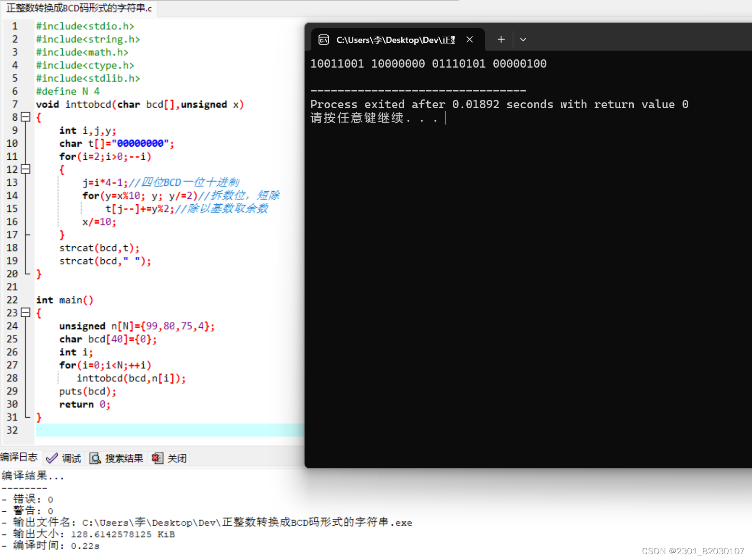Open the terminal dropdown chevron menu
Viewport: 752px width, 560px height.
point(523,39)
